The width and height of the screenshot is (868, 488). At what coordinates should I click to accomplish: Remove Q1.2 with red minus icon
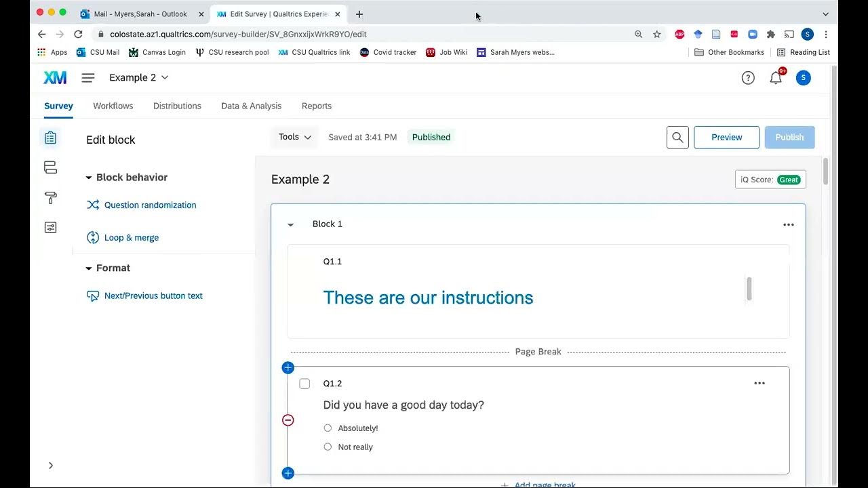tap(288, 420)
